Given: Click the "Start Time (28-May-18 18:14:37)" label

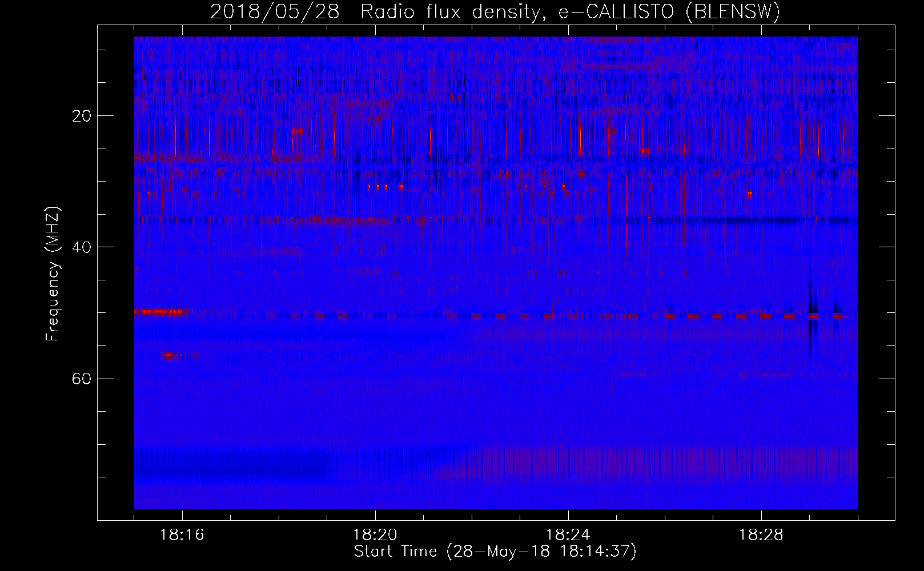Looking at the screenshot, I should (x=495, y=552).
